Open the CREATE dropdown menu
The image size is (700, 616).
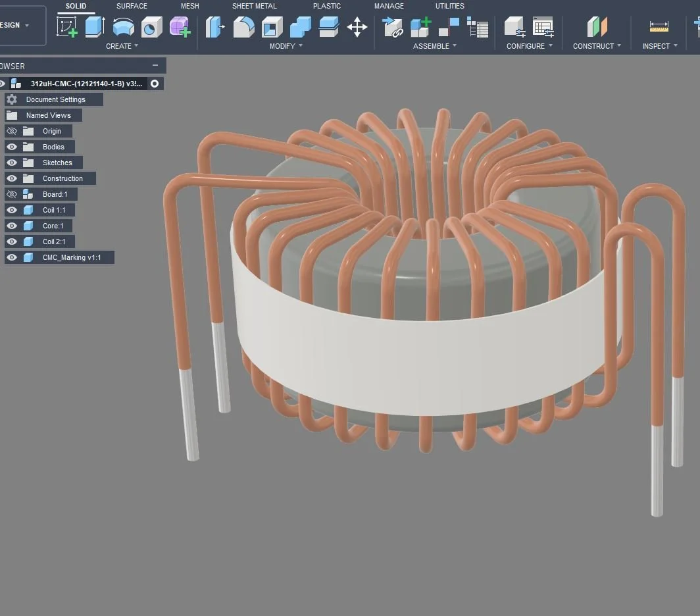click(x=122, y=46)
